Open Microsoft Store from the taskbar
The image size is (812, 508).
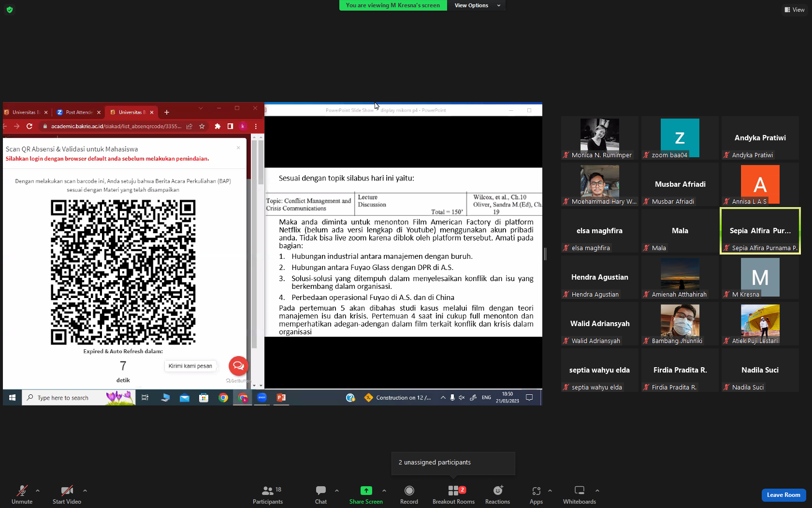coord(203,398)
